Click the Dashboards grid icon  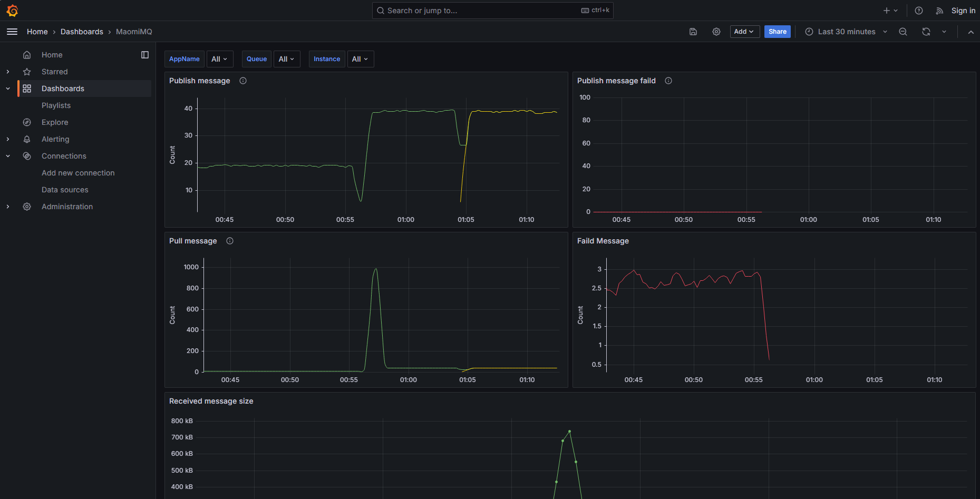[27, 89]
